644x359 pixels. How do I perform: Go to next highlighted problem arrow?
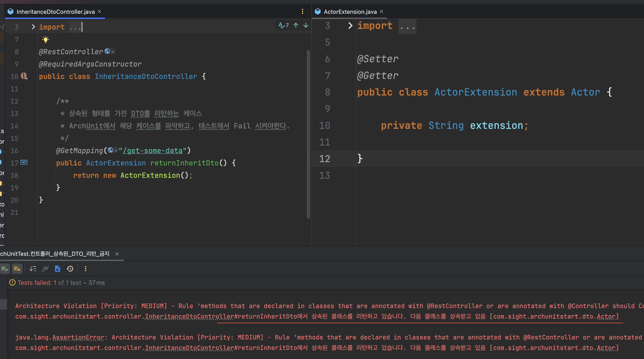click(306, 25)
